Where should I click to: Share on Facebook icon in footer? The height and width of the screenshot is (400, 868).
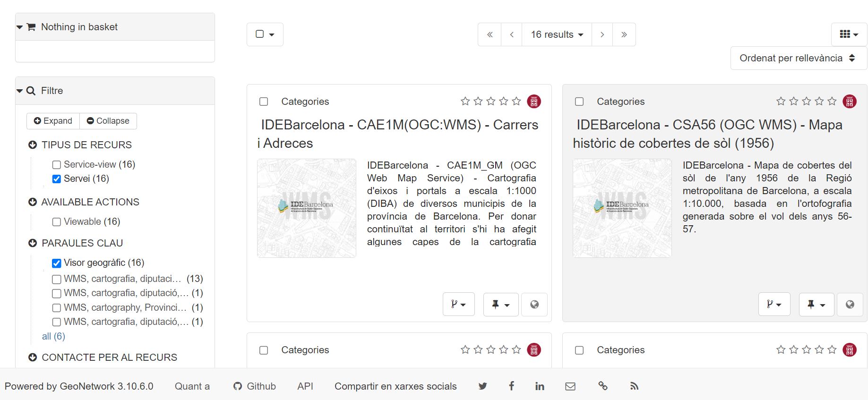click(x=511, y=386)
